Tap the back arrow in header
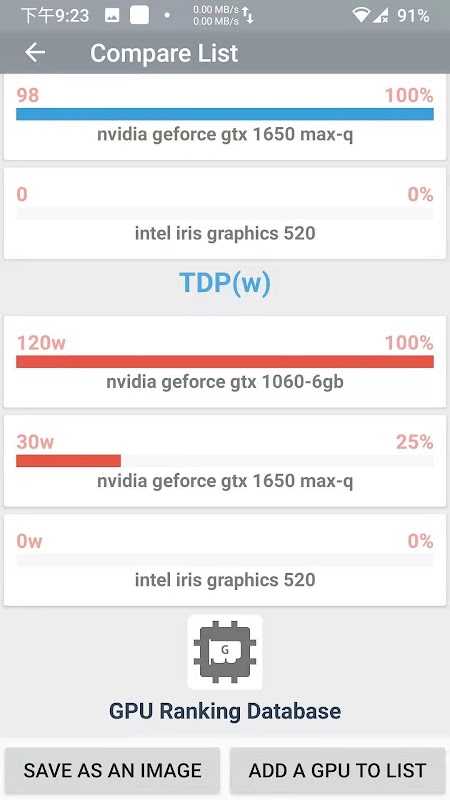Viewport: 450px width, 800px height. (35, 52)
